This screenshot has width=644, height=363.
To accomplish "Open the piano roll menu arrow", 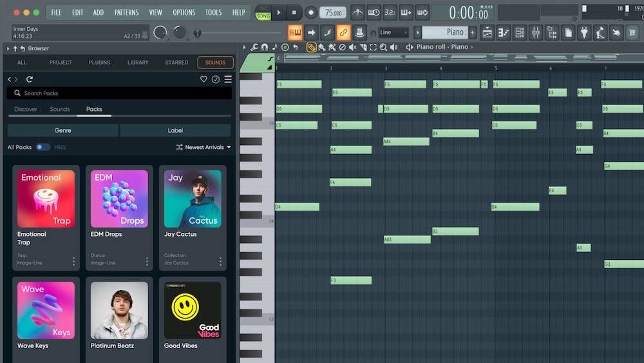I will pyautogui.click(x=244, y=47).
